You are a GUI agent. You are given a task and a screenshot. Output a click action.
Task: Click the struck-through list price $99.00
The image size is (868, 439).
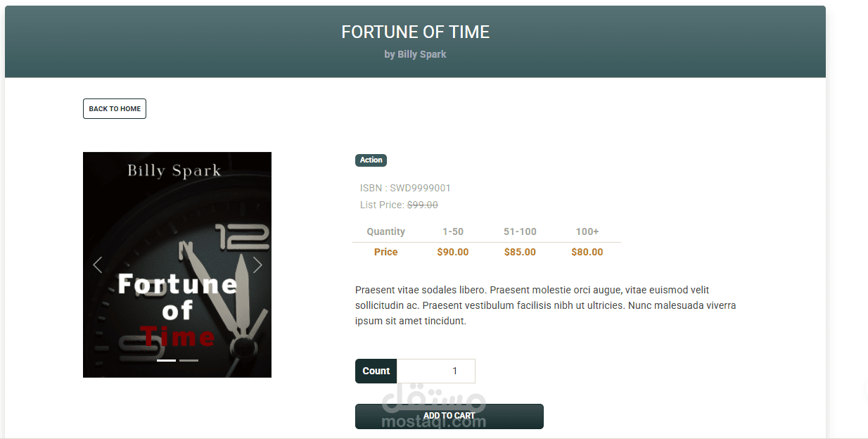click(423, 205)
